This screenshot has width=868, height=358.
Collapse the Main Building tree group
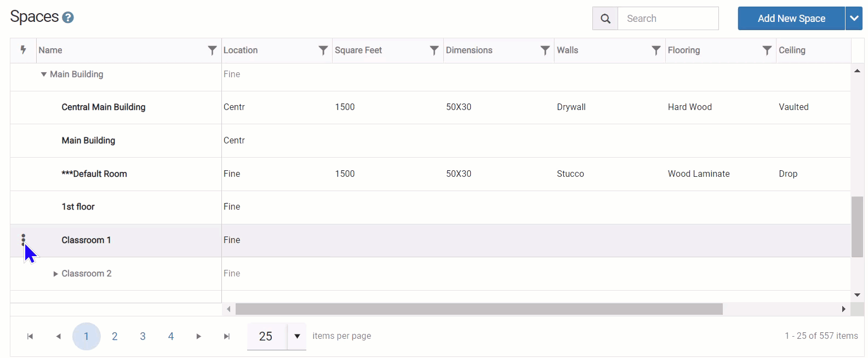pos(44,74)
